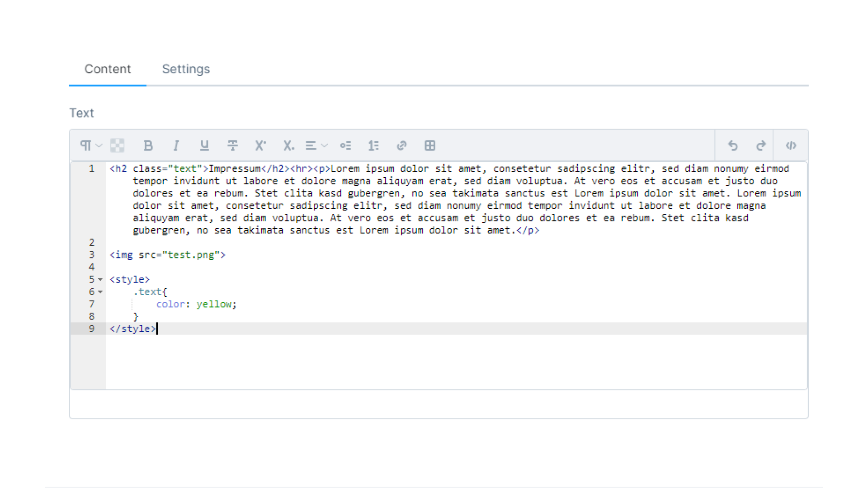Insert a numbered list
The height and width of the screenshot is (488, 868).
pyautogui.click(x=373, y=145)
